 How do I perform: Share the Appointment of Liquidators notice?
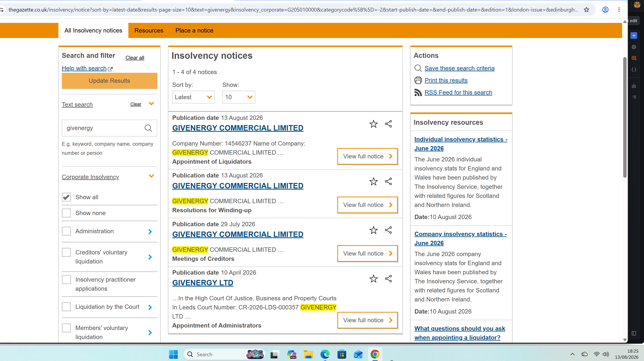[388, 124]
